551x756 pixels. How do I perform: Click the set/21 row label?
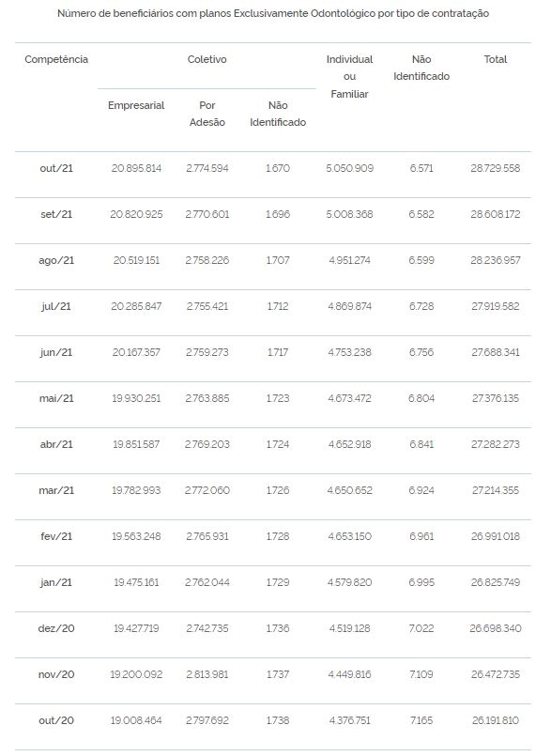click(56, 214)
